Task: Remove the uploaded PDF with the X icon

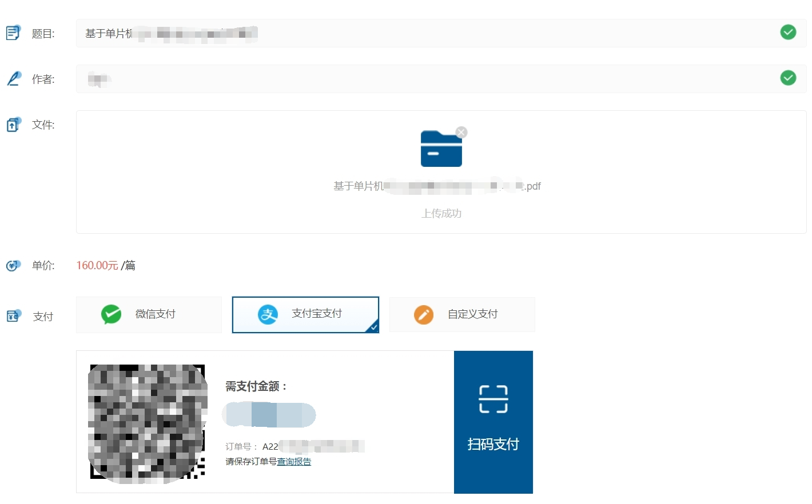Action: (x=461, y=133)
